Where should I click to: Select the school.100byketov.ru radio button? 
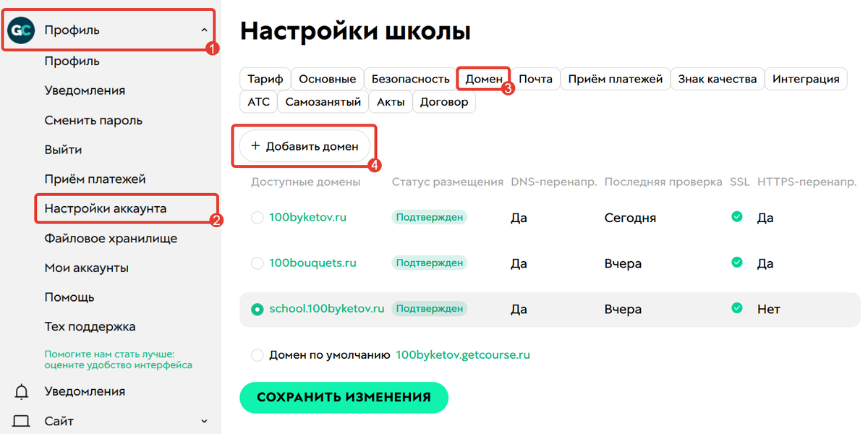(257, 309)
